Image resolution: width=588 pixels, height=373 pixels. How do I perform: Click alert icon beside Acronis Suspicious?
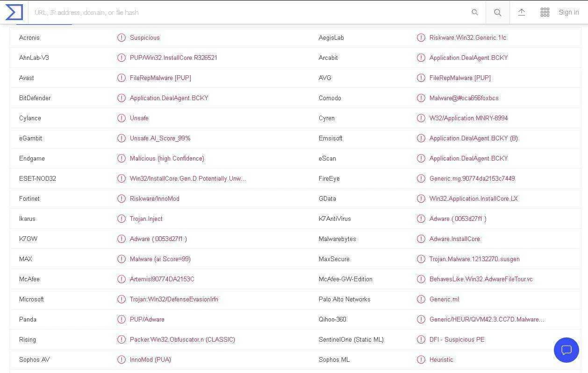122,37
